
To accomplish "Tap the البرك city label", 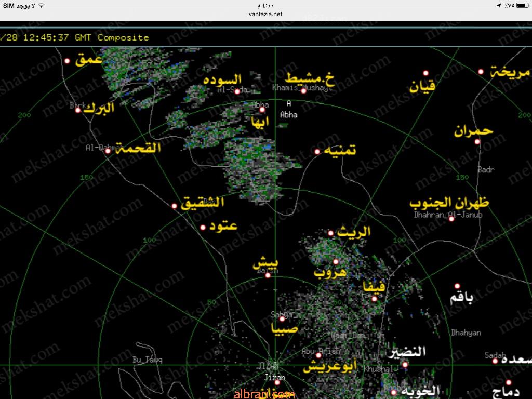I will [99, 108].
